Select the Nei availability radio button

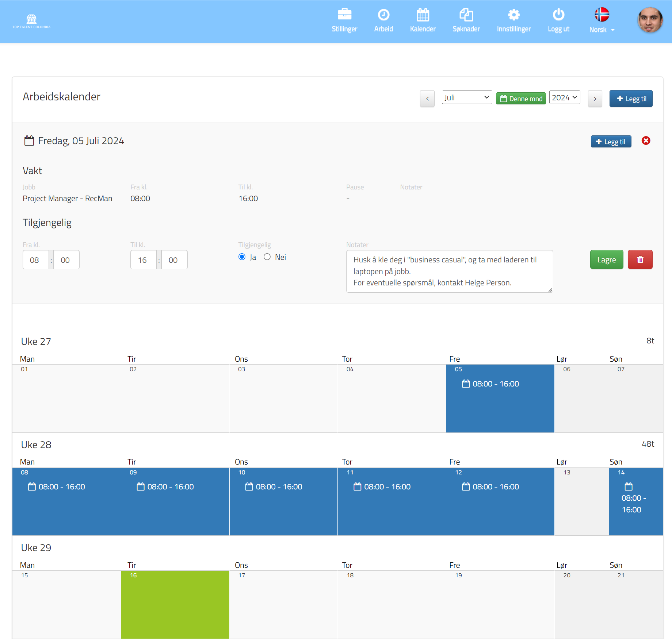(267, 257)
